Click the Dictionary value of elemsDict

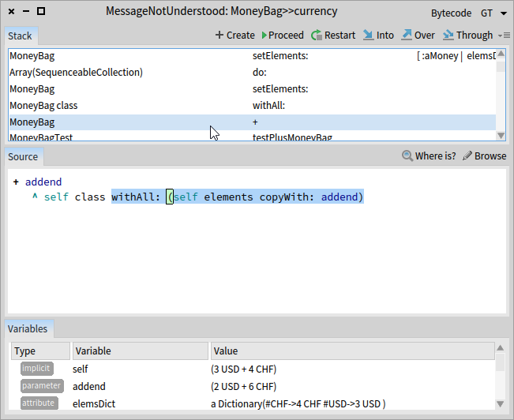click(x=298, y=403)
